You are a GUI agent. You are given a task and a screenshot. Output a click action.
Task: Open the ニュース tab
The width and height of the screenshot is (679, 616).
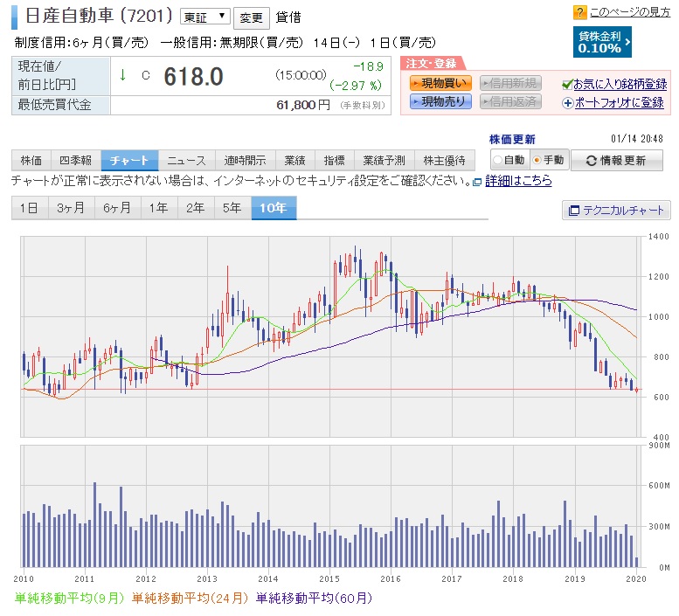tap(187, 161)
